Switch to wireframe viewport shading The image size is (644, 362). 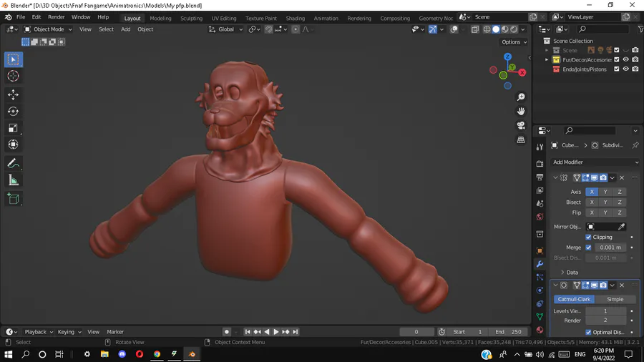pyautogui.click(x=487, y=29)
